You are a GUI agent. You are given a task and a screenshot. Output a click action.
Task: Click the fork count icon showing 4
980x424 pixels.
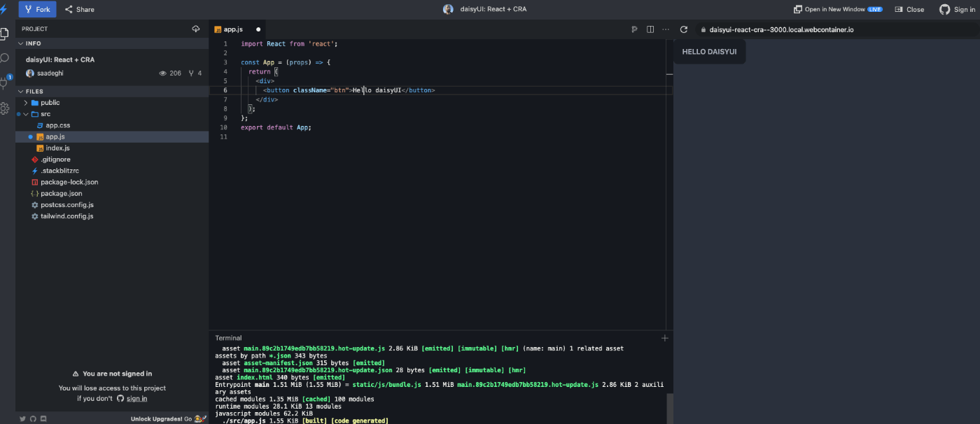point(191,73)
